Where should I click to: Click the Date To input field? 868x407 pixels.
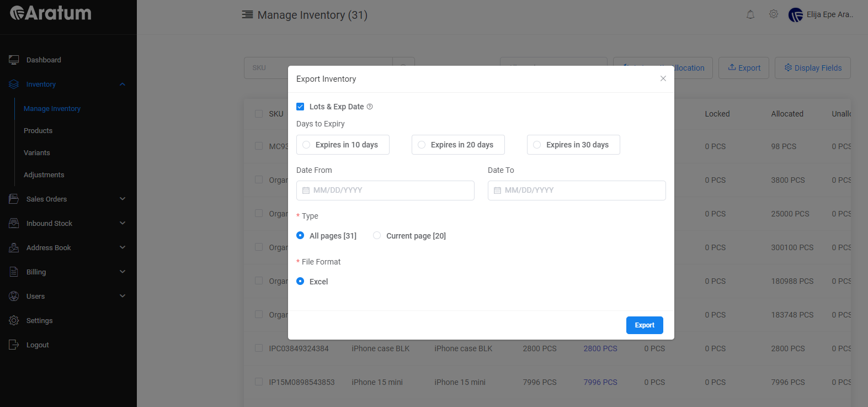[577, 191]
